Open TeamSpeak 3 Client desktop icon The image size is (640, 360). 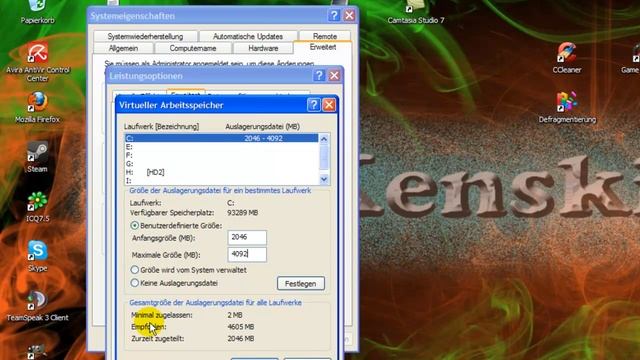(x=38, y=305)
